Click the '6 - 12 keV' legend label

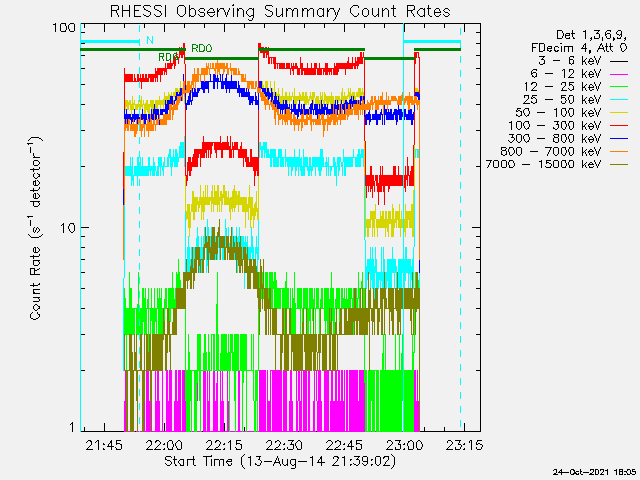tap(566, 74)
